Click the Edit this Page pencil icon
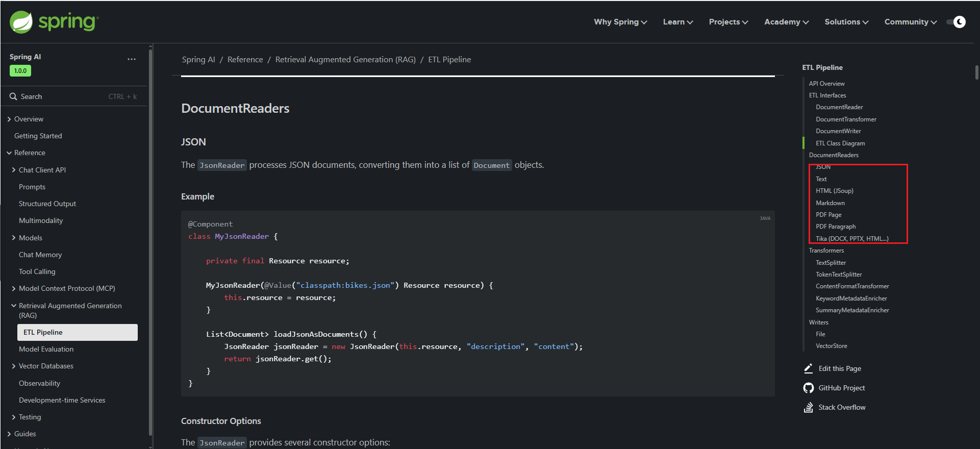980x449 pixels. 809,368
